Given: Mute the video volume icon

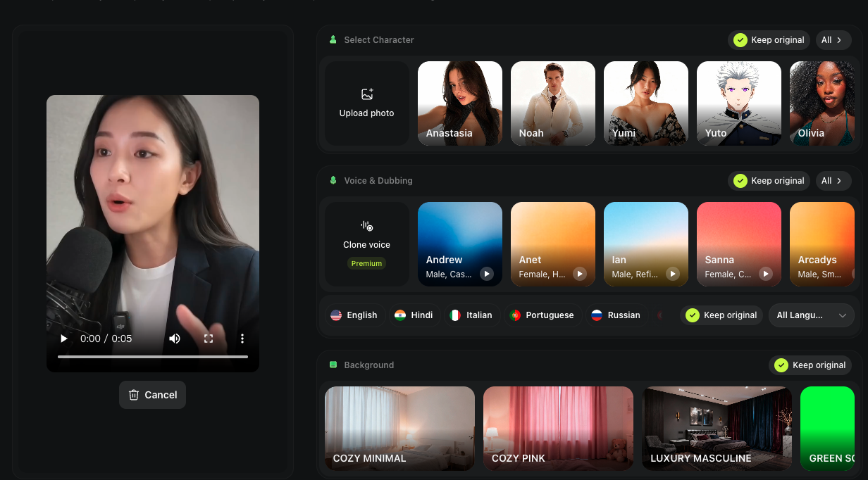Looking at the screenshot, I should click(x=175, y=339).
